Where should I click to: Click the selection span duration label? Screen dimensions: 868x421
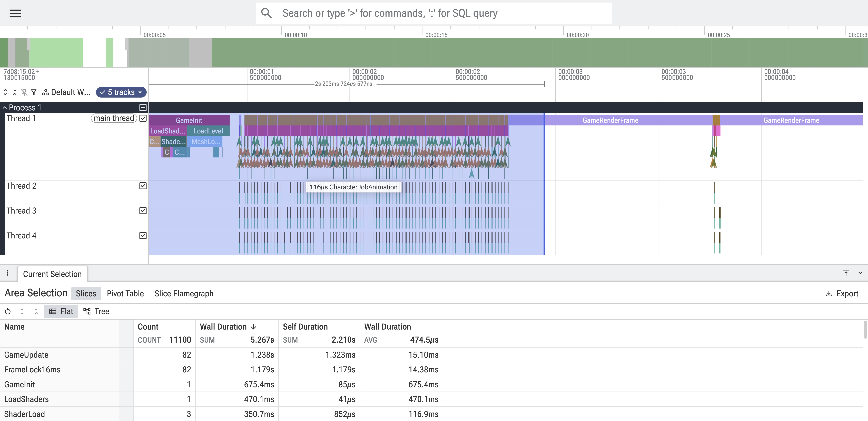(343, 84)
